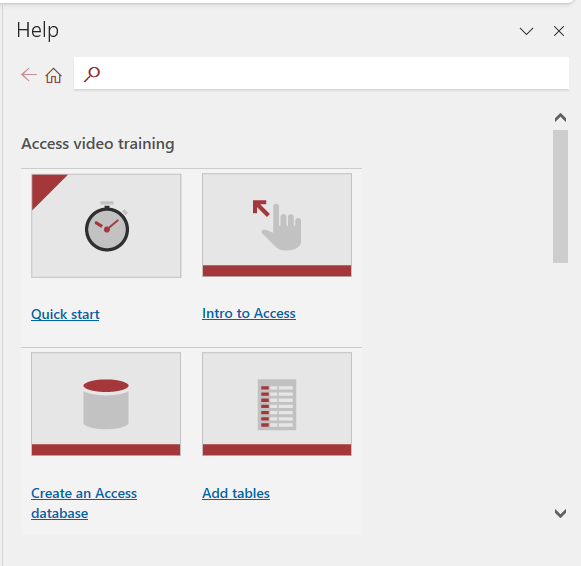This screenshot has height=566, width=581.
Task: Click the vertical scrollbar thumb
Action: pos(560,196)
